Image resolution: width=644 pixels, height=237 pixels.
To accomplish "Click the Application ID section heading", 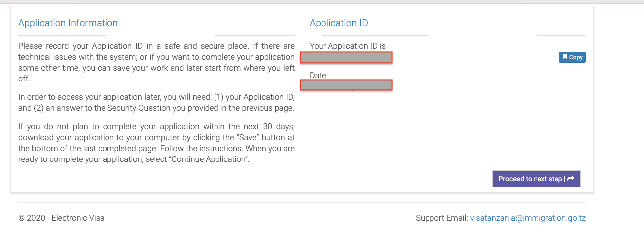I will coord(338,23).
